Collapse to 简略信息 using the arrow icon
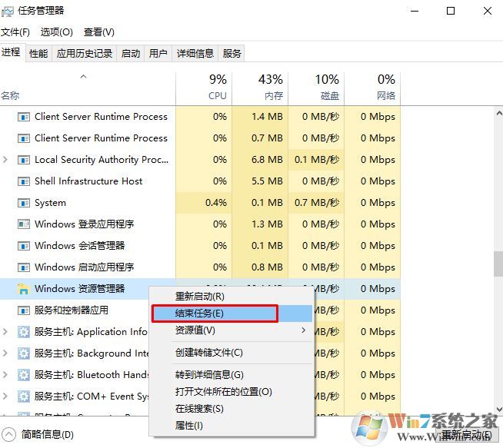Screen dimensions: 503x448 click(x=8, y=435)
